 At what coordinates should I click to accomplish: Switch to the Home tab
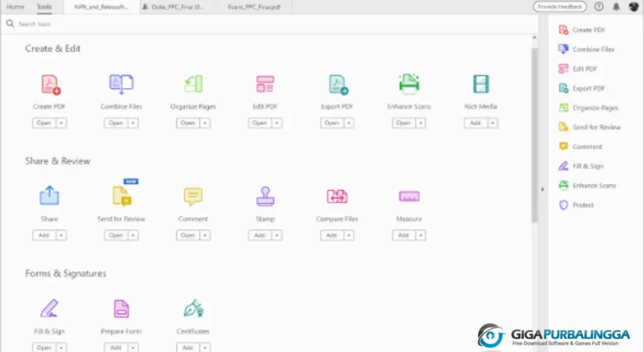pos(15,6)
